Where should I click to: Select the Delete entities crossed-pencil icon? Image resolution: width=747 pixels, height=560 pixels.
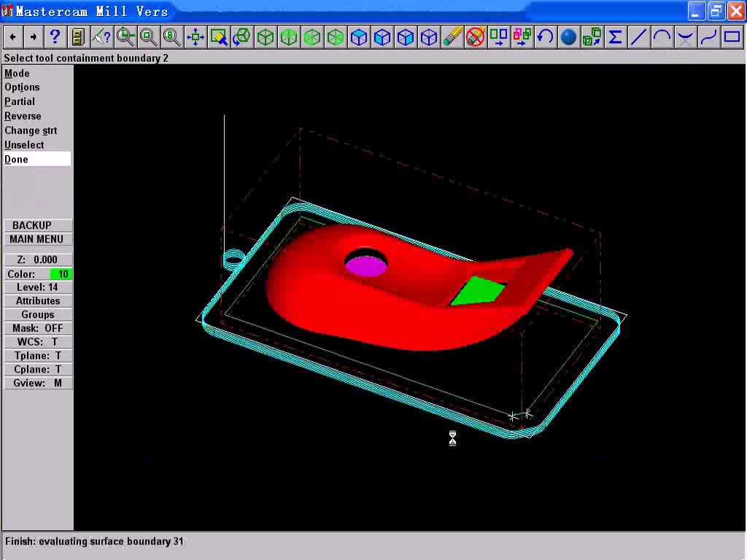[x=475, y=36]
